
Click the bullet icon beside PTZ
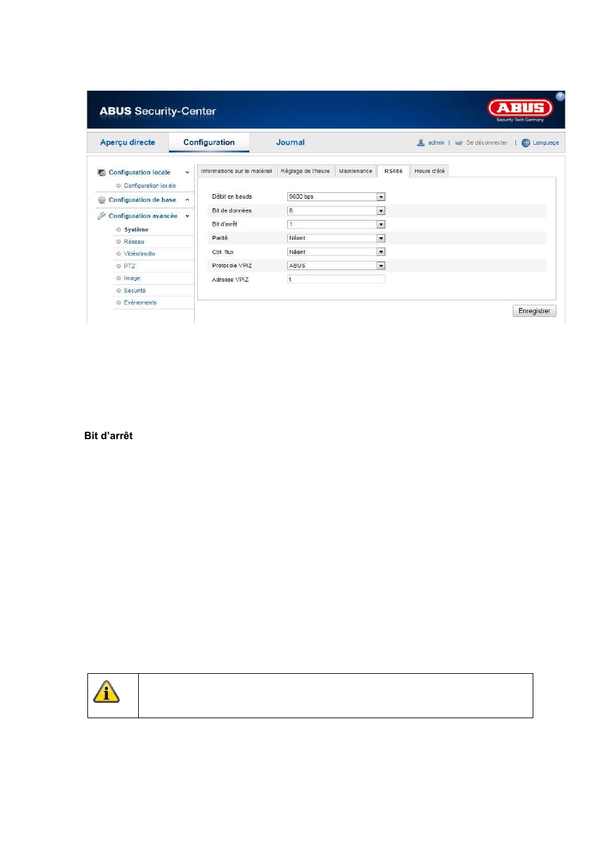pyautogui.click(x=118, y=266)
